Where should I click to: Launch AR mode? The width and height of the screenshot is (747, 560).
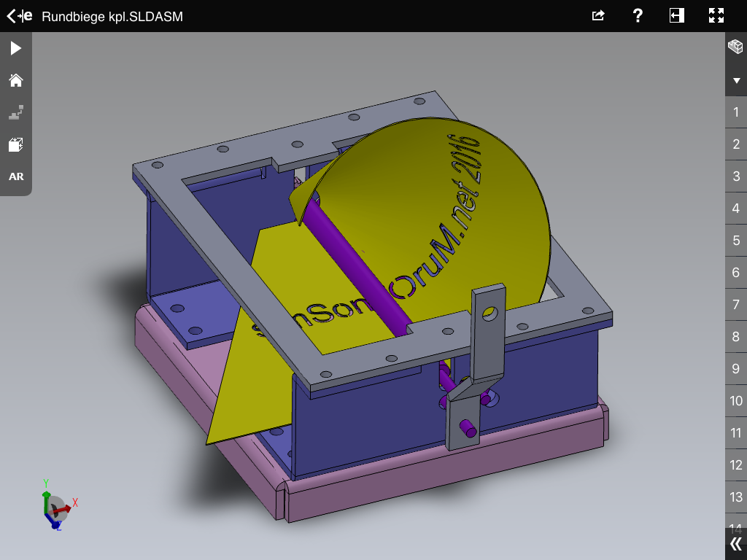pos(15,176)
